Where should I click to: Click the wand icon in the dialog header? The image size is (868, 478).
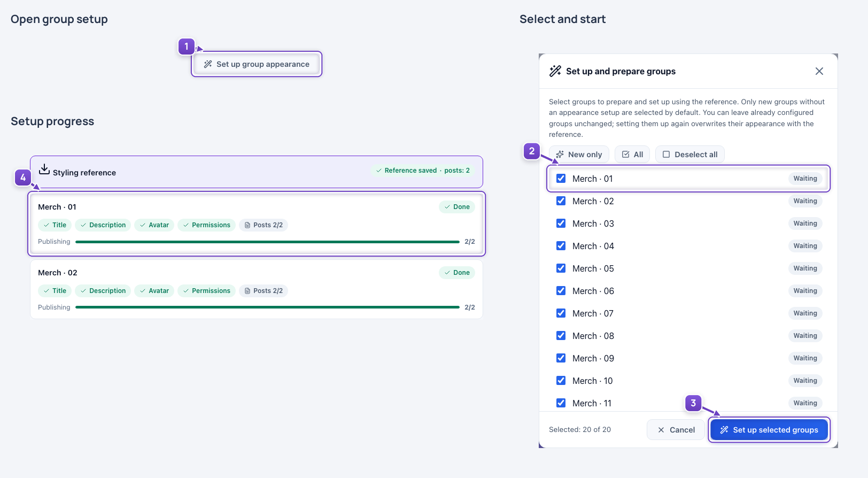(x=555, y=71)
